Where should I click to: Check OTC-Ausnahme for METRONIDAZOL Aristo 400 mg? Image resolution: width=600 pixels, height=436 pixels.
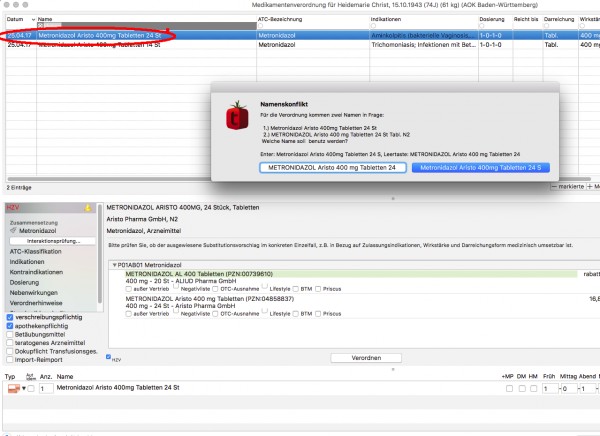pos(215,314)
